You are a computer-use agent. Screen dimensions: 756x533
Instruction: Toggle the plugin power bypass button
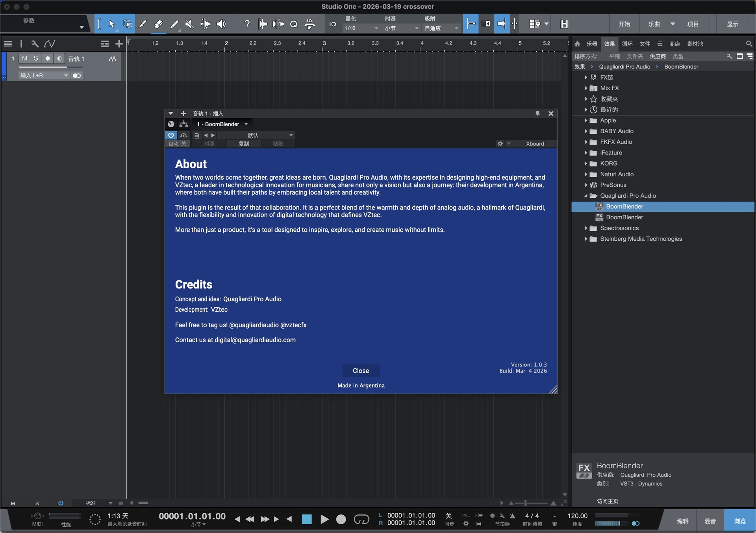(x=171, y=135)
